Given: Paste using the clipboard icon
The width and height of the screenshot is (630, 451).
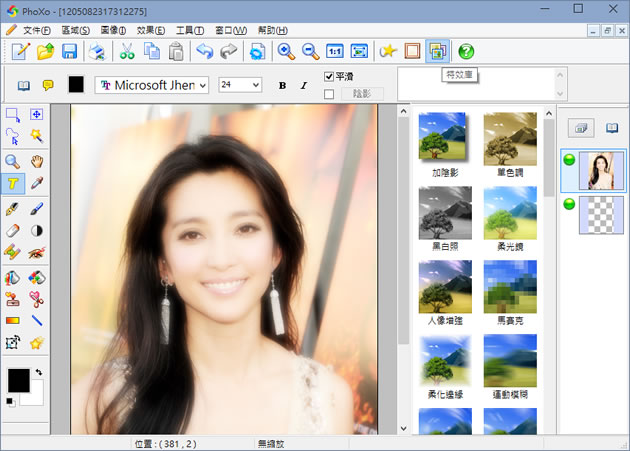Looking at the screenshot, I should 176,51.
